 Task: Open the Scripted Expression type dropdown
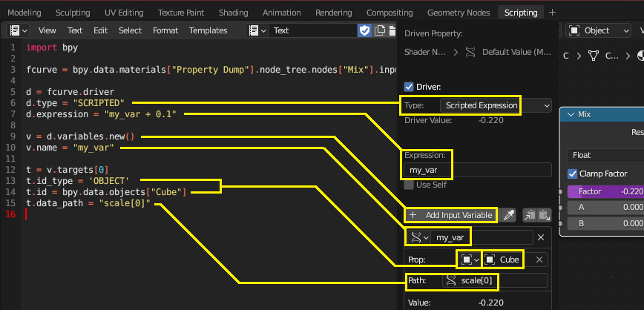pos(496,106)
